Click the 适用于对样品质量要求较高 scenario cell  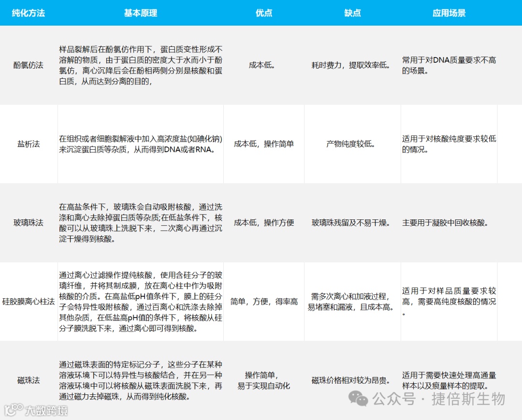[x=449, y=302]
